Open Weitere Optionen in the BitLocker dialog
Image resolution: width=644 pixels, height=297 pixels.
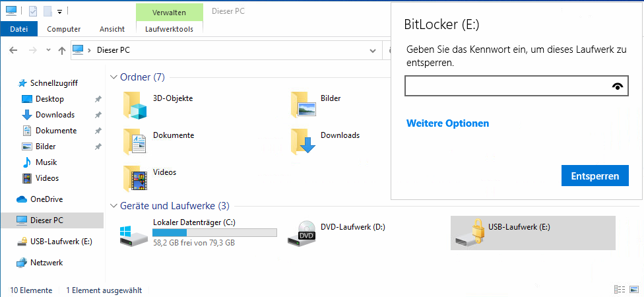coord(447,123)
